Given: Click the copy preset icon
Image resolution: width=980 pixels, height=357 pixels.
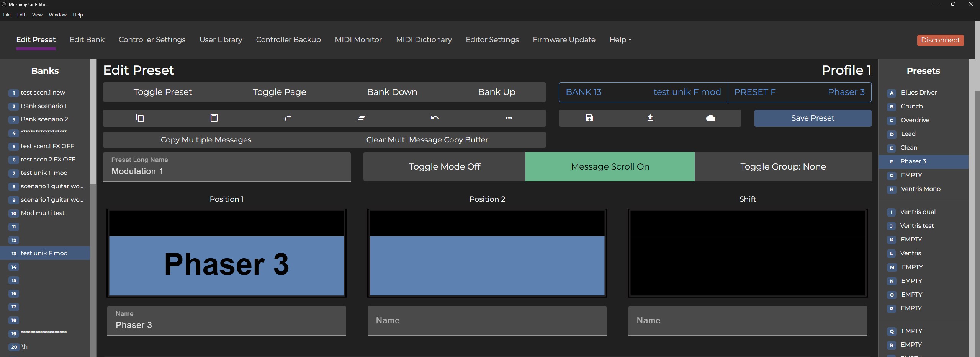Looking at the screenshot, I should point(140,118).
